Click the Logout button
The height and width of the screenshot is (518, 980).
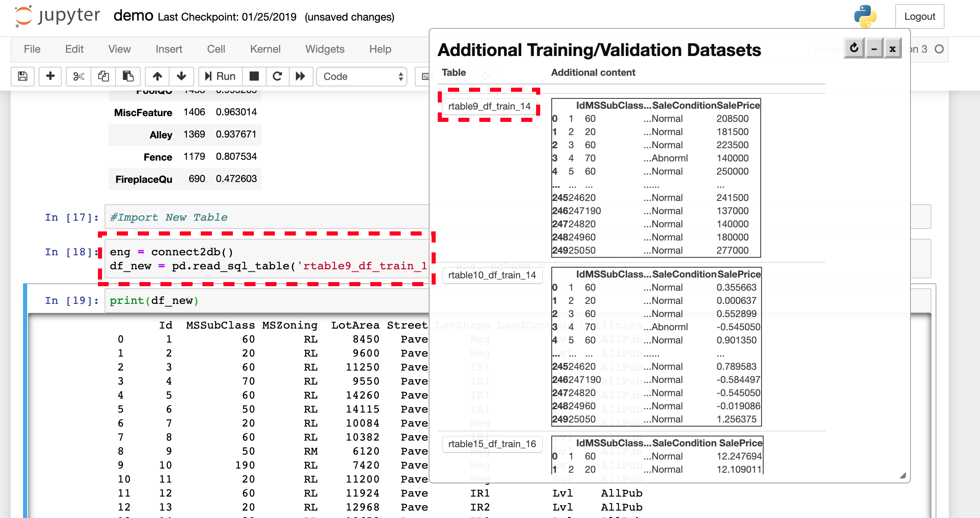920,16
